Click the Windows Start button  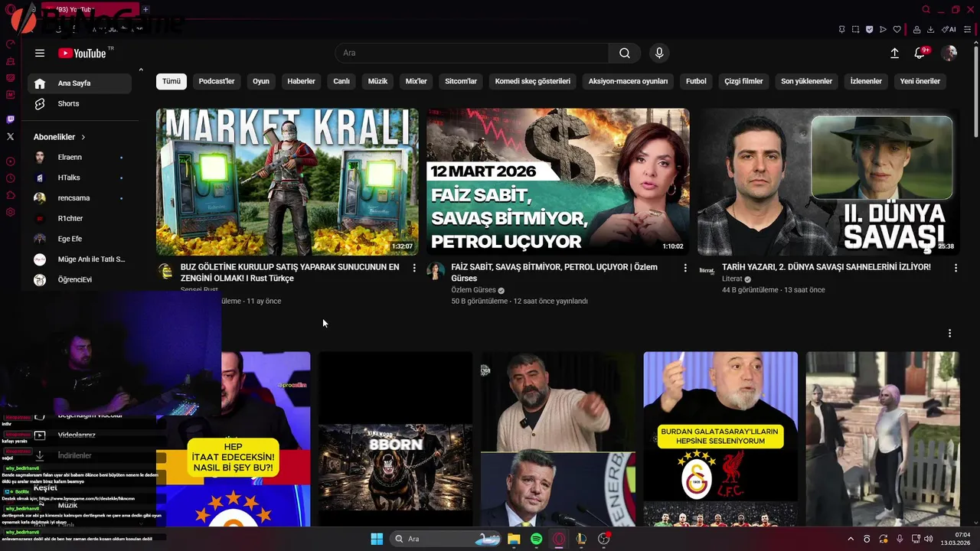[x=377, y=539]
